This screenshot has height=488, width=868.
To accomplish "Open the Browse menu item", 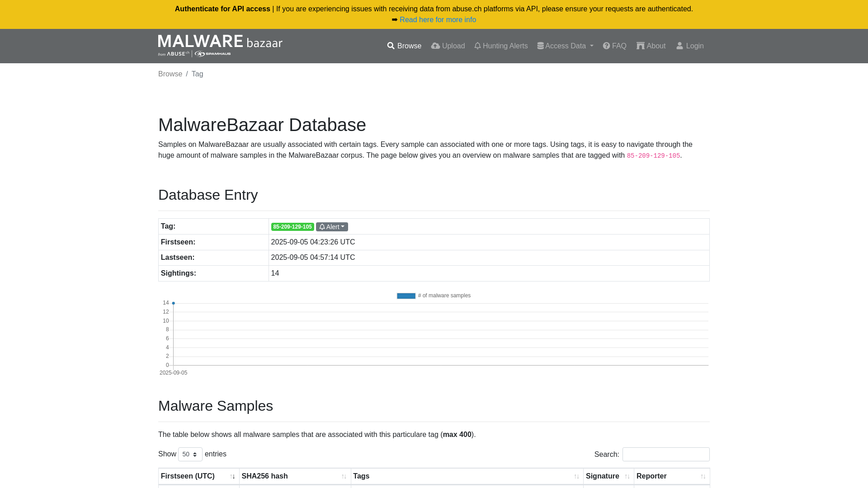I will pos(404,46).
